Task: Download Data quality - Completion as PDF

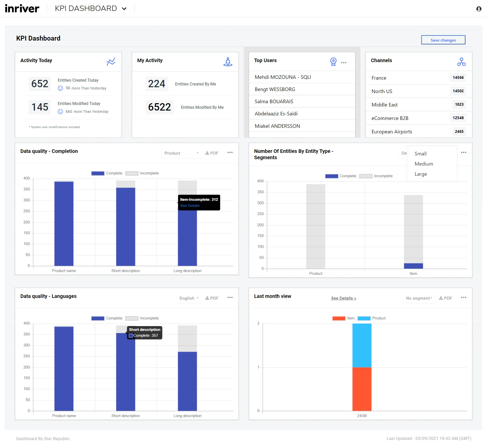Action: click(212, 153)
